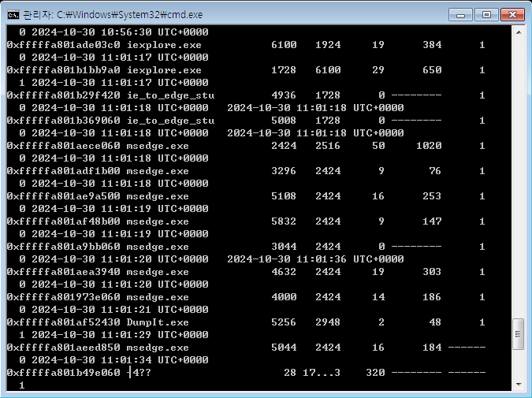532x398 pixels.
Task: Click the address 0xfffffa801af52430
Action: [x=64, y=322]
